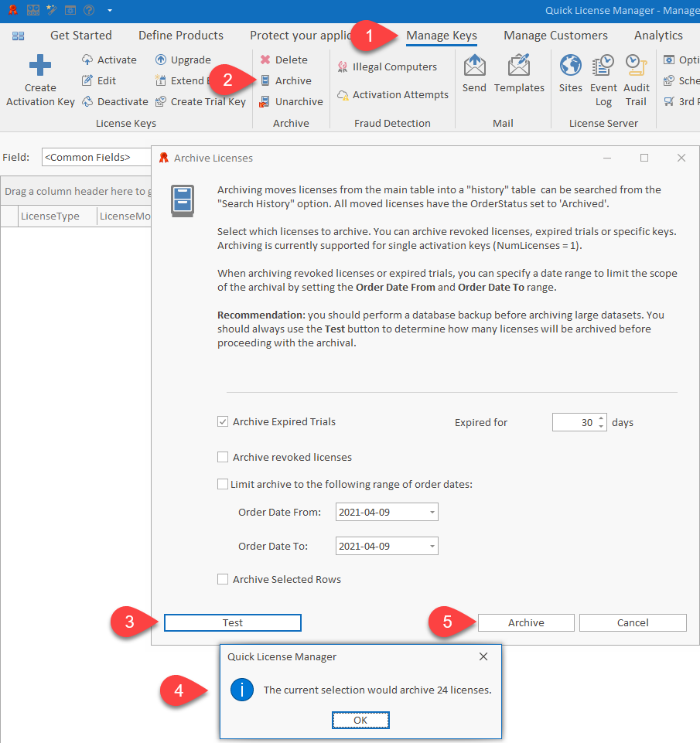Open the Audit Trail
The width and height of the screenshot is (700, 743).
(636, 80)
